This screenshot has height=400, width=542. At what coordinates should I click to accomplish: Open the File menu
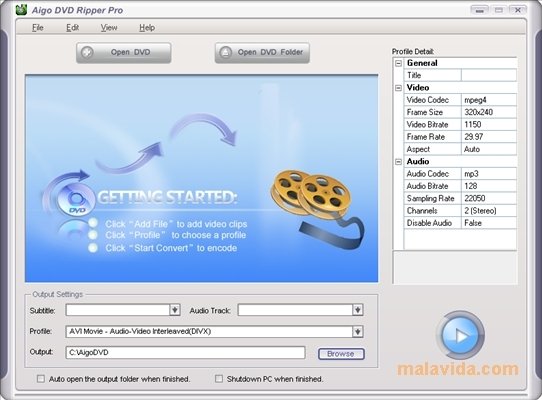coord(38,28)
